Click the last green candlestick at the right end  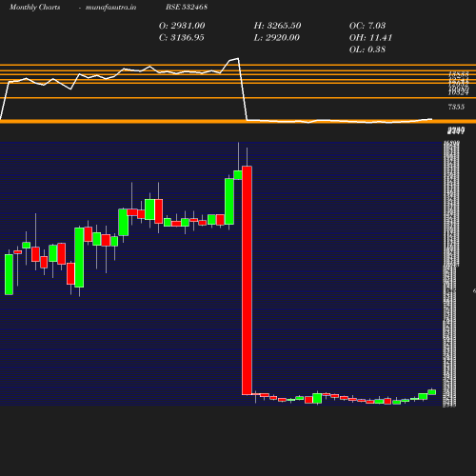coord(432,392)
